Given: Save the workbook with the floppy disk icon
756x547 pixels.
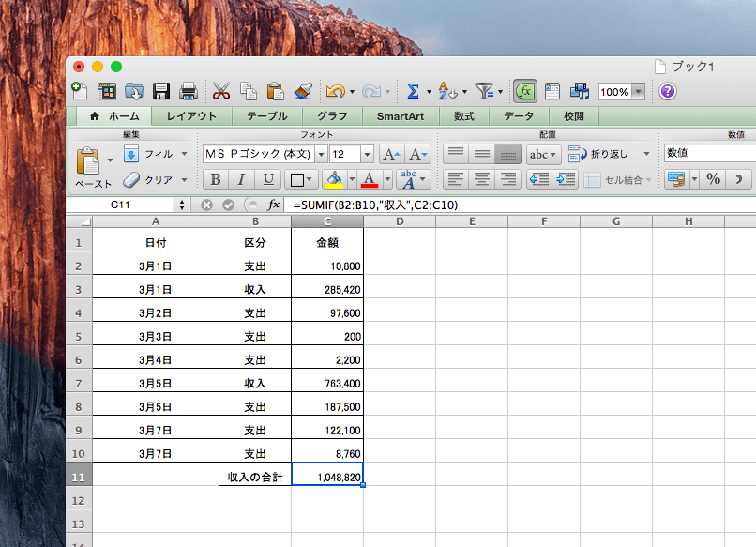Looking at the screenshot, I should pyautogui.click(x=161, y=91).
